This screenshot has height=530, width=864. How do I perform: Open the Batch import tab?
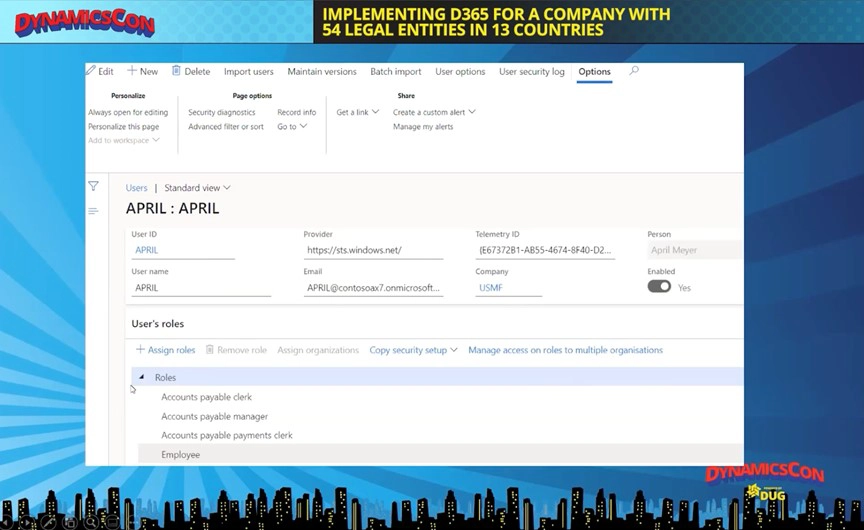click(x=396, y=72)
